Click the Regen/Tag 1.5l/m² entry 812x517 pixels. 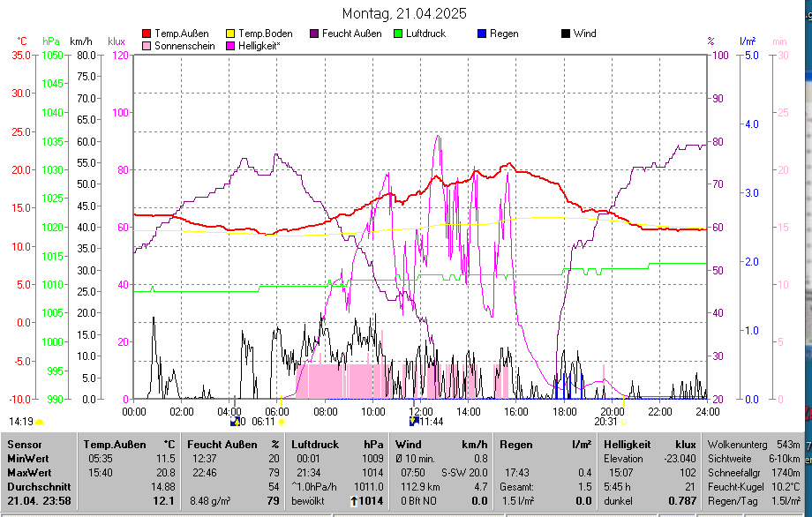[x=754, y=501]
